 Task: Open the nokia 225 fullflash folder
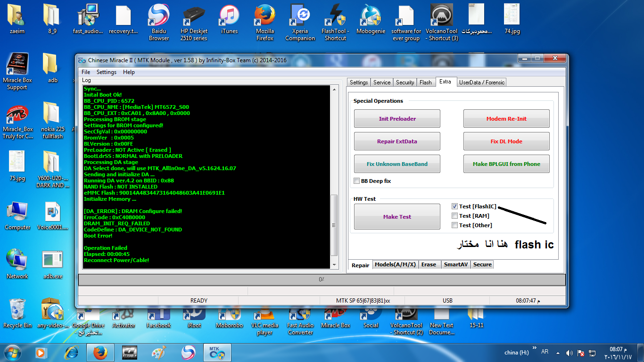coord(52,120)
